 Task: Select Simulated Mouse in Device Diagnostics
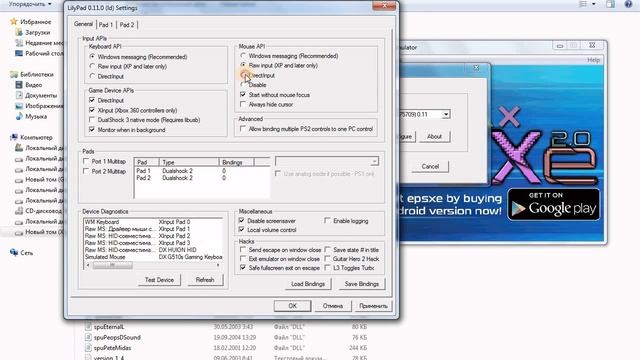tap(105, 257)
